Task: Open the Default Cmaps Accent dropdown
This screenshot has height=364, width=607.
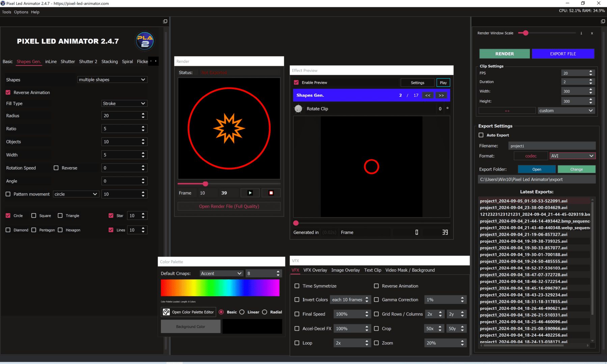Action: pos(221,273)
